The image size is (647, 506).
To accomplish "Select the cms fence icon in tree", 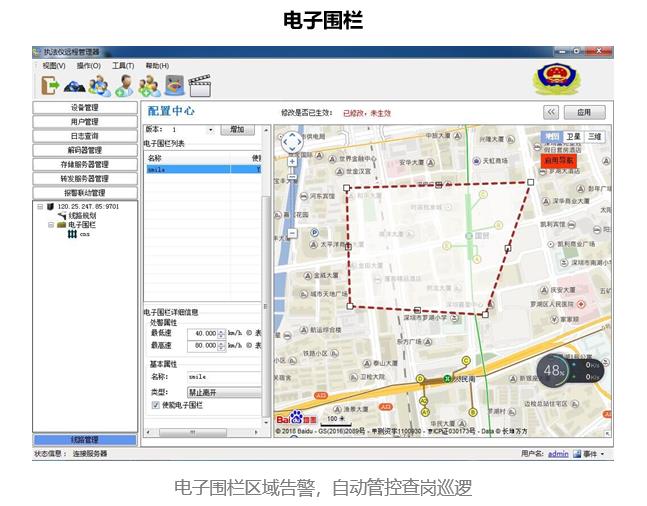I will click(x=72, y=233).
